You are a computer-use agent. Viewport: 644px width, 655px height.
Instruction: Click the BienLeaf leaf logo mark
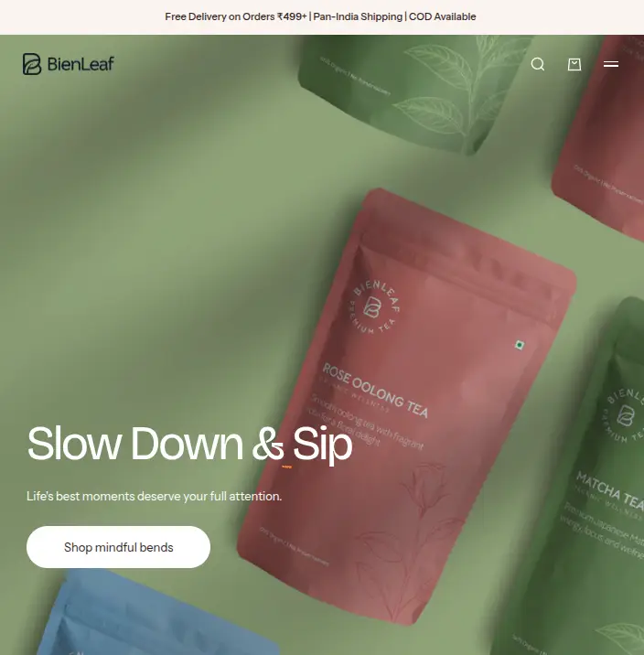click(x=32, y=64)
